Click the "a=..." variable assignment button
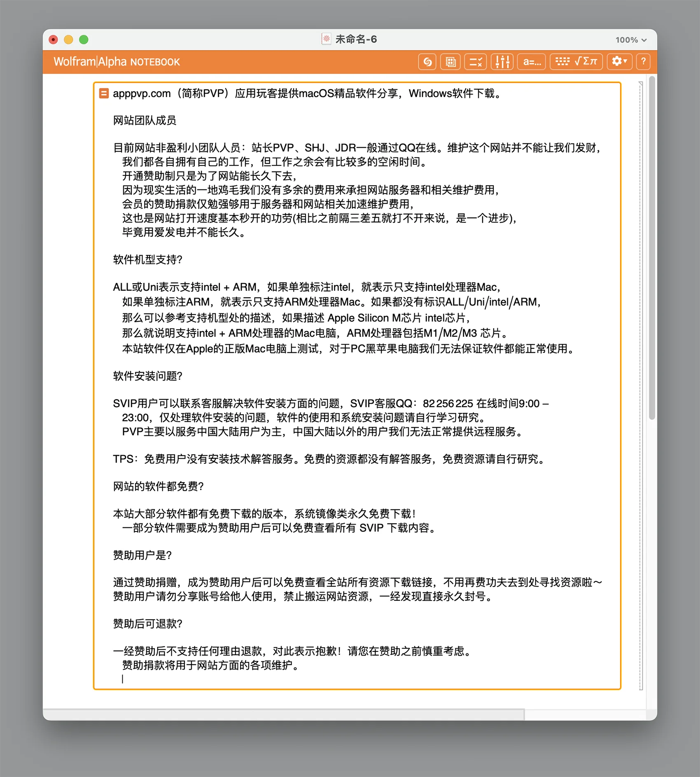The width and height of the screenshot is (700, 777). tap(532, 62)
